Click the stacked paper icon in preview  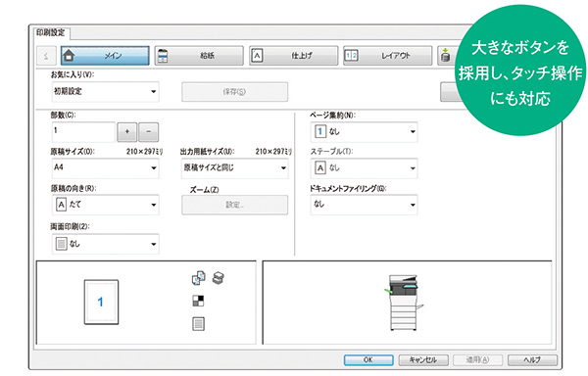pyautogui.click(x=219, y=278)
